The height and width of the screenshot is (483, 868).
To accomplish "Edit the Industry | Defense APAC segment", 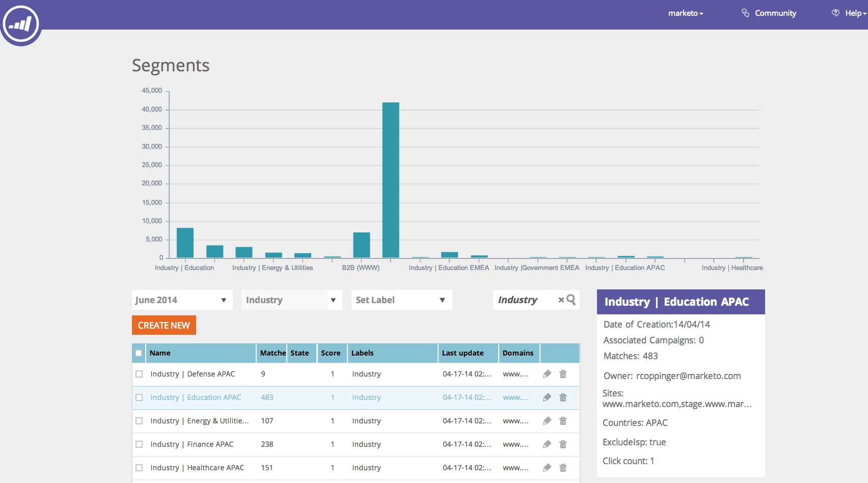I will (547, 374).
